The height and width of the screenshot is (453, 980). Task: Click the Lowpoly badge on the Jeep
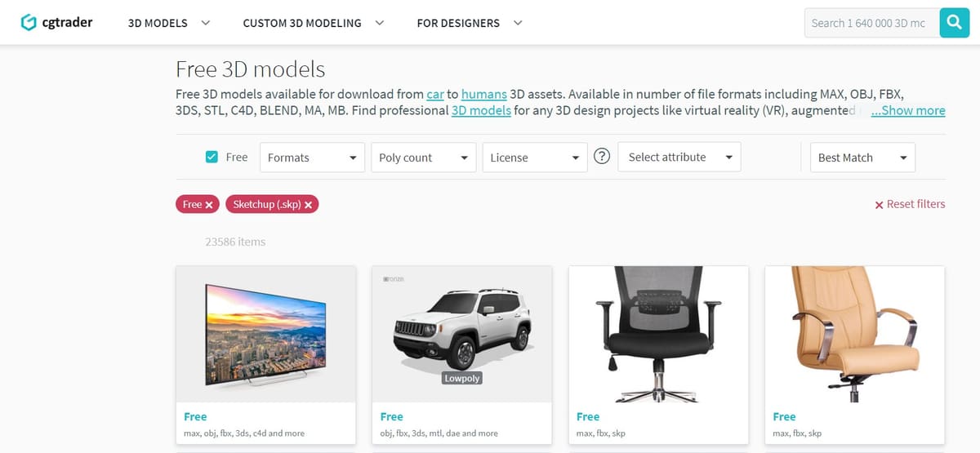[x=462, y=378]
